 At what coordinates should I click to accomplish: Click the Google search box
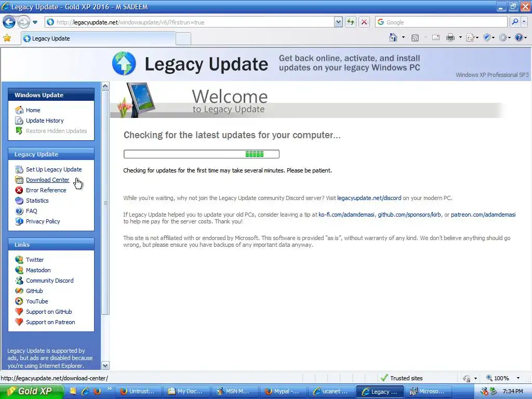tap(441, 22)
